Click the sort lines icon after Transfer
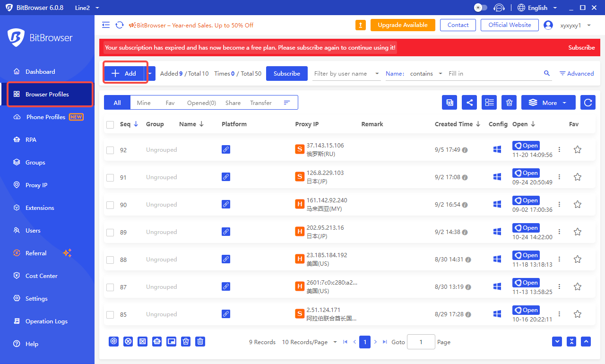 pos(287,103)
